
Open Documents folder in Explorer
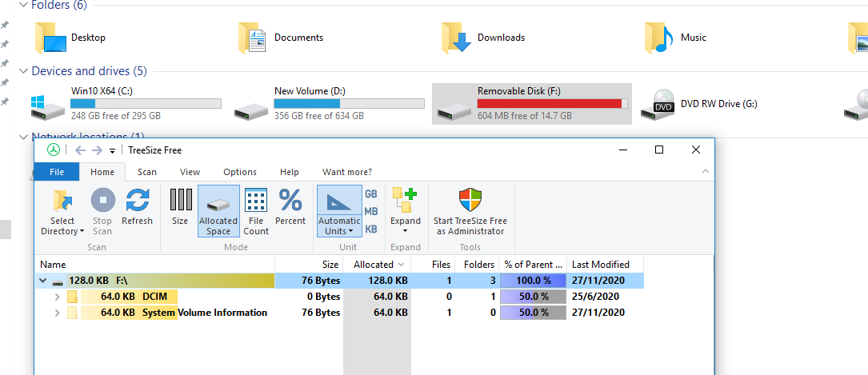pos(282,38)
